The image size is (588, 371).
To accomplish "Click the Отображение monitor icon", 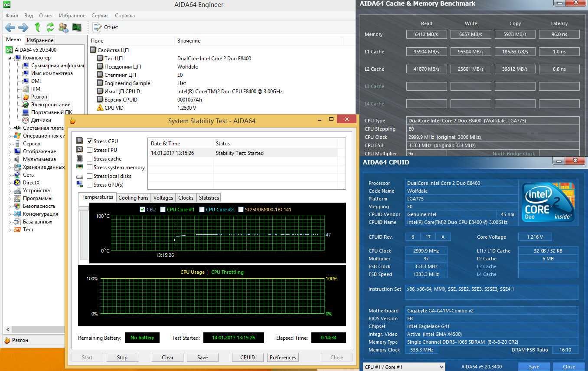I will (x=17, y=151).
